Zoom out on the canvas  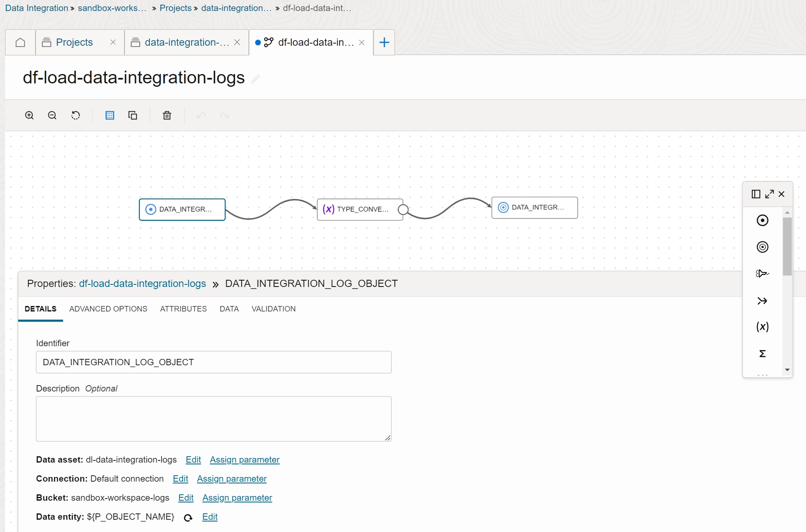point(52,116)
